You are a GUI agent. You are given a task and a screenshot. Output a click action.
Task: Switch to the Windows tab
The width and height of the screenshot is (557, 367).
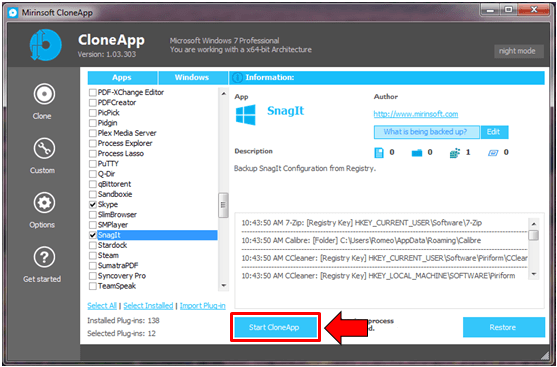tap(192, 77)
